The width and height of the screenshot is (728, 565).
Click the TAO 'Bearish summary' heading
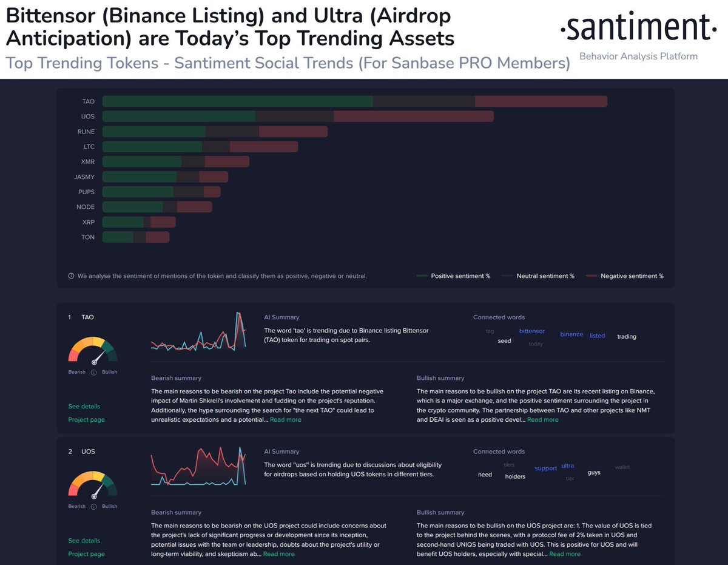coord(176,378)
